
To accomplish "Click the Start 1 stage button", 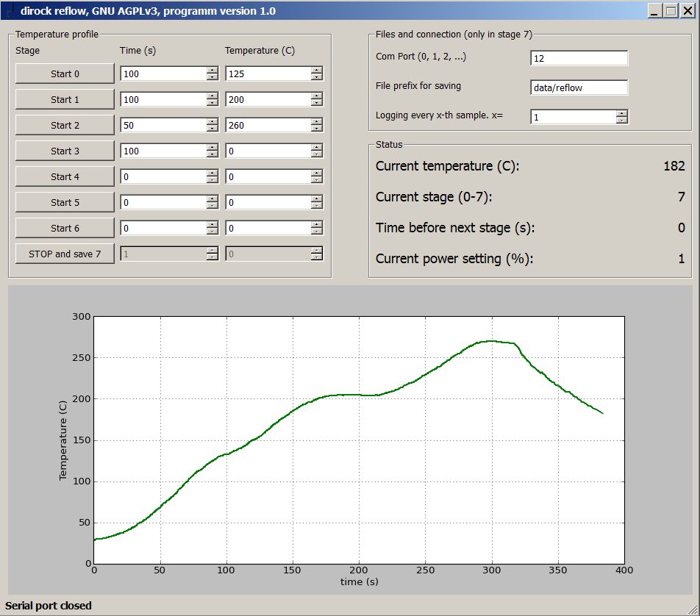I will click(65, 99).
